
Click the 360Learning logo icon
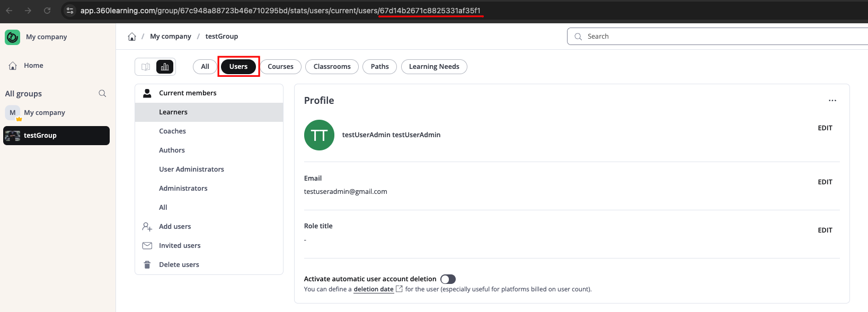point(12,37)
